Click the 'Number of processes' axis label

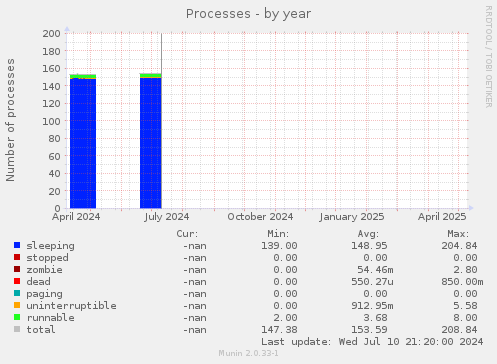10,120
